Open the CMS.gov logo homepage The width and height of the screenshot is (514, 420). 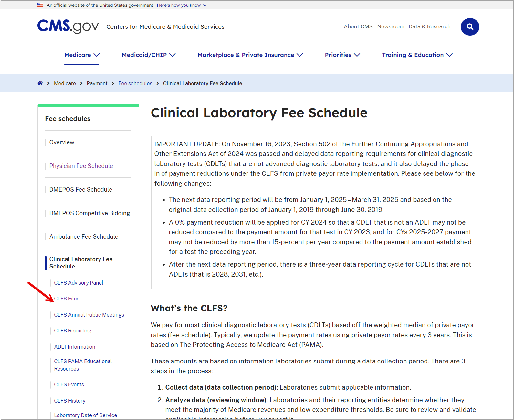[x=68, y=26]
